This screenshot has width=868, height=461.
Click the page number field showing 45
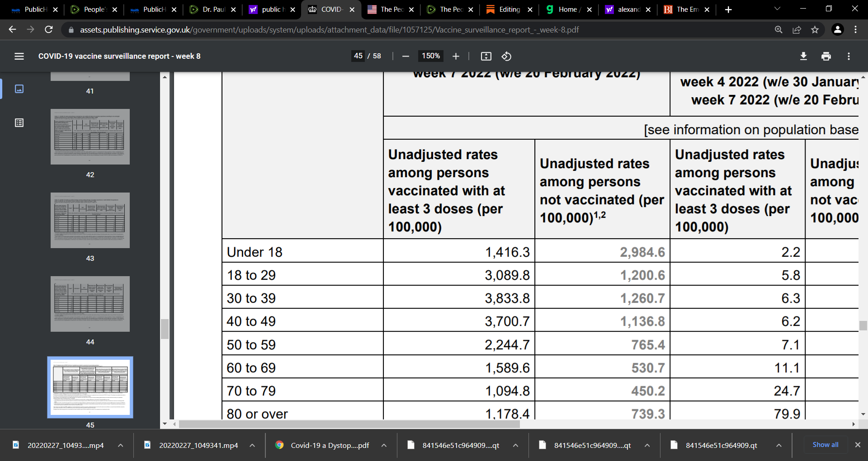[358, 56]
